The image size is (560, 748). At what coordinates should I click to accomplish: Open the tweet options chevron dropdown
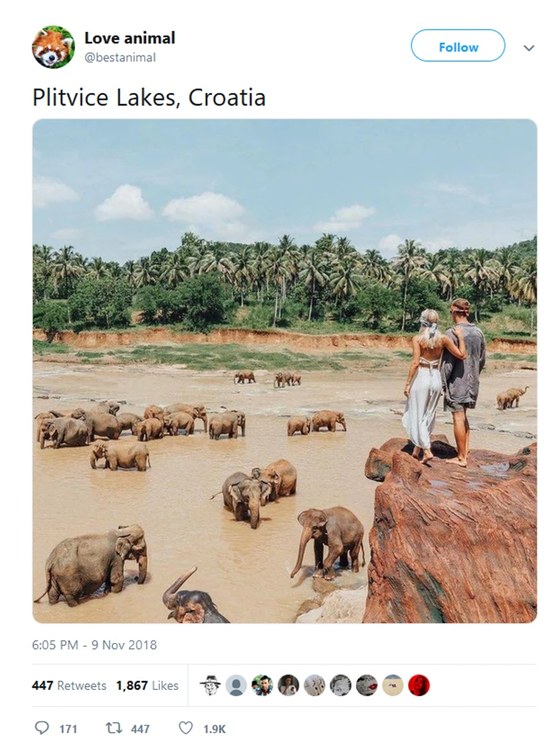tap(529, 48)
